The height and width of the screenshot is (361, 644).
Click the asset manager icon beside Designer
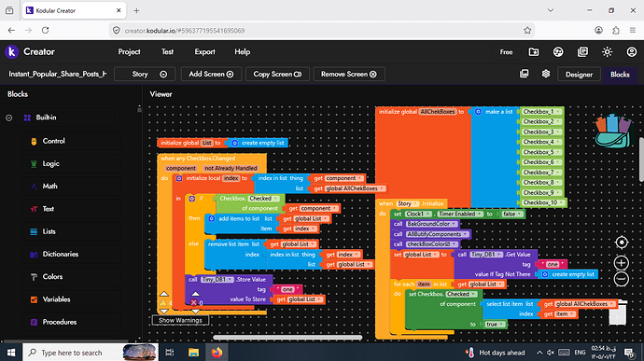tap(525, 74)
